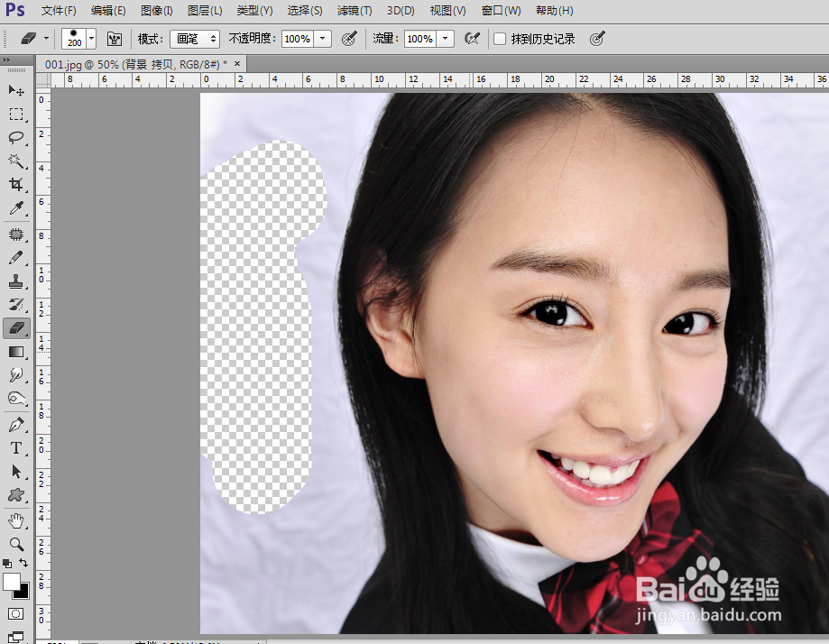The width and height of the screenshot is (829, 644).
Task: Select the Custom Shape tool
Action: click(x=16, y=495)
